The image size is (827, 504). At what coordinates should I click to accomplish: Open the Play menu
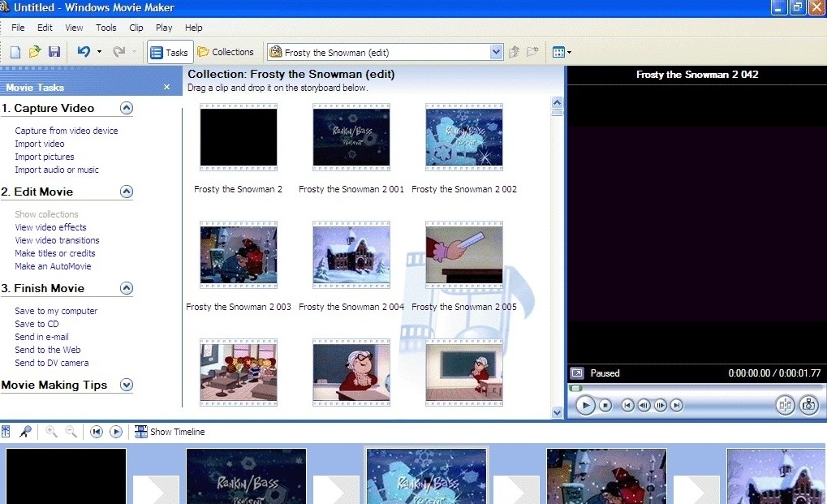click(x=164, y=28)
